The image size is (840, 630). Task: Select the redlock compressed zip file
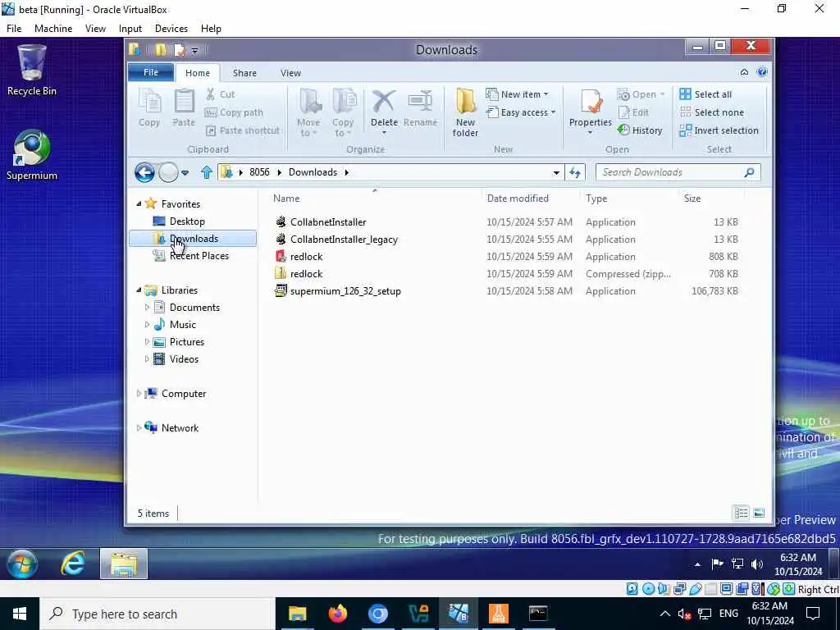306,274
